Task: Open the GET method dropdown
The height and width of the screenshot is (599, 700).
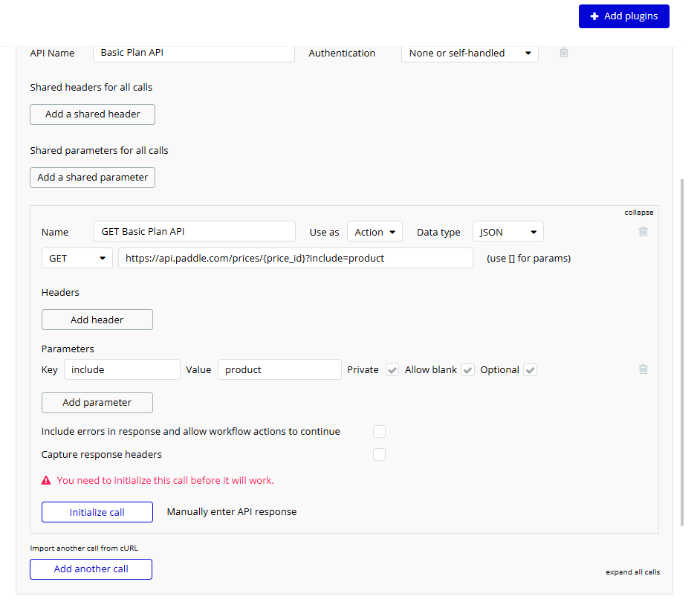Action: (77, 258)
